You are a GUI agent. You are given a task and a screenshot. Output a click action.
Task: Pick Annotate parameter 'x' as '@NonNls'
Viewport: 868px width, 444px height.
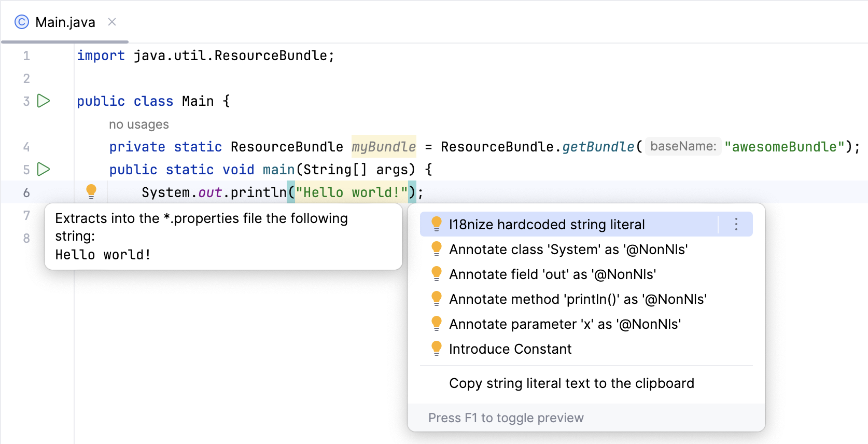(565, 324)
